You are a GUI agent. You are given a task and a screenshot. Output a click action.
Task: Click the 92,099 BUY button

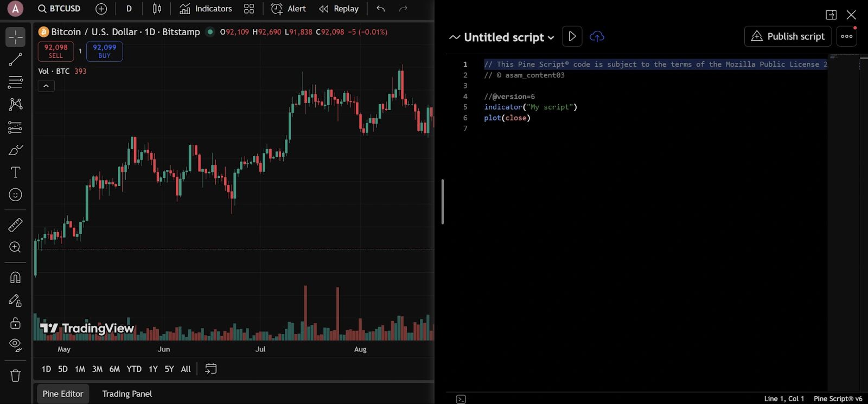104,52
